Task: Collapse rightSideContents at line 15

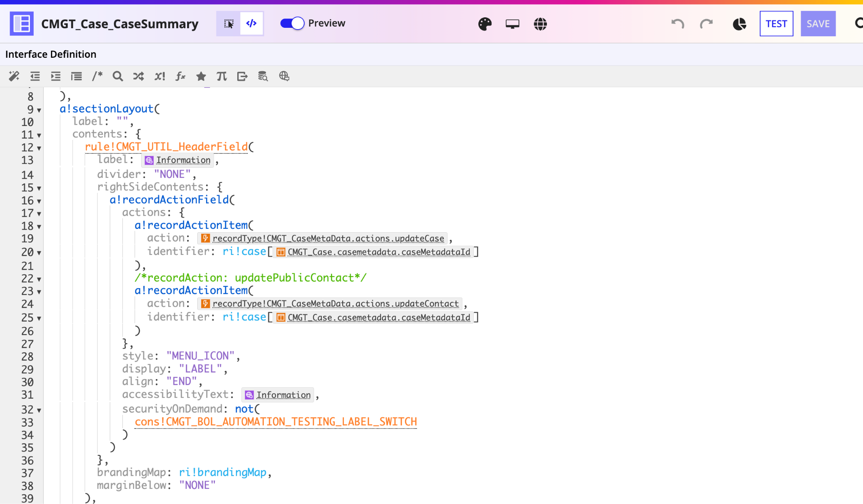Action: point(39,189)
